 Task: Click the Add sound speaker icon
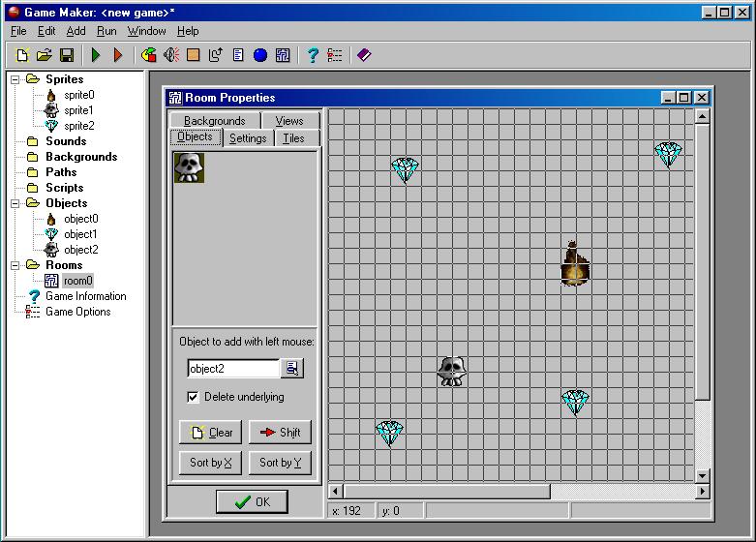[x=171, y=56]
